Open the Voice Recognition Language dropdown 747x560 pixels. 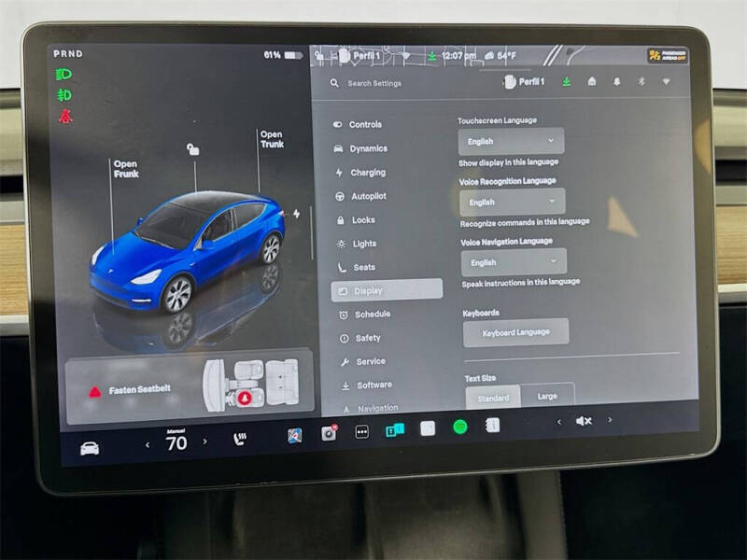513,202
